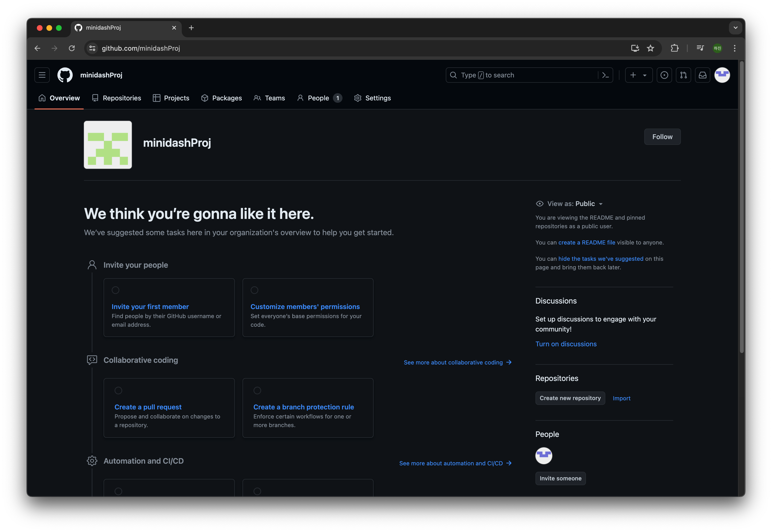
Task: Toggle the Create a pull request circle
Action: (x=118, y=390)
